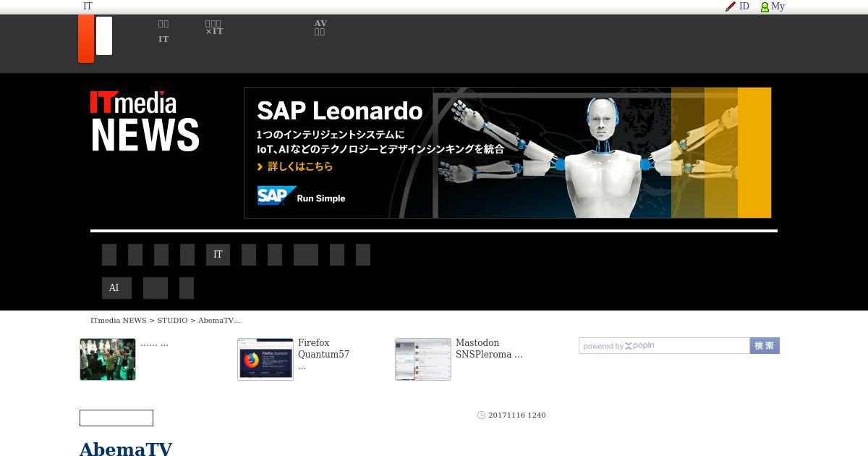
Task: Open the Mastodon article thumbnail
Action: pyautogui.click(x=423, y=359)
